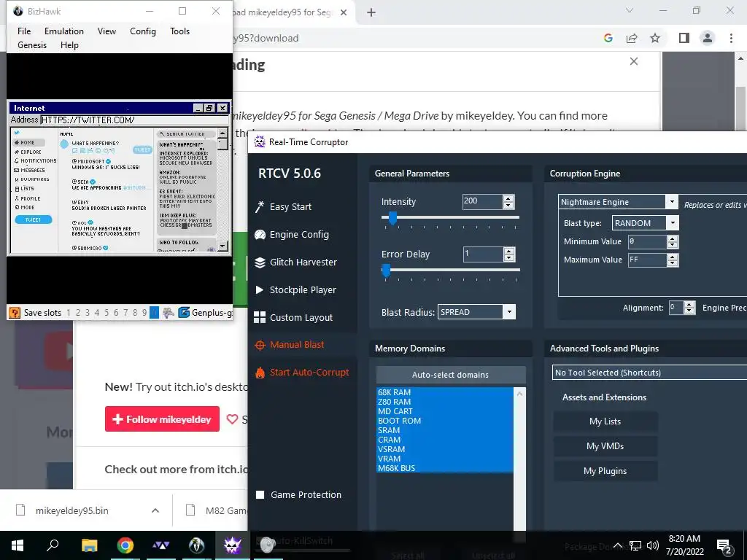The height and width of the screenshot is (560, 747).
Task: Open the My Plugins button
Action: point(605,471)
